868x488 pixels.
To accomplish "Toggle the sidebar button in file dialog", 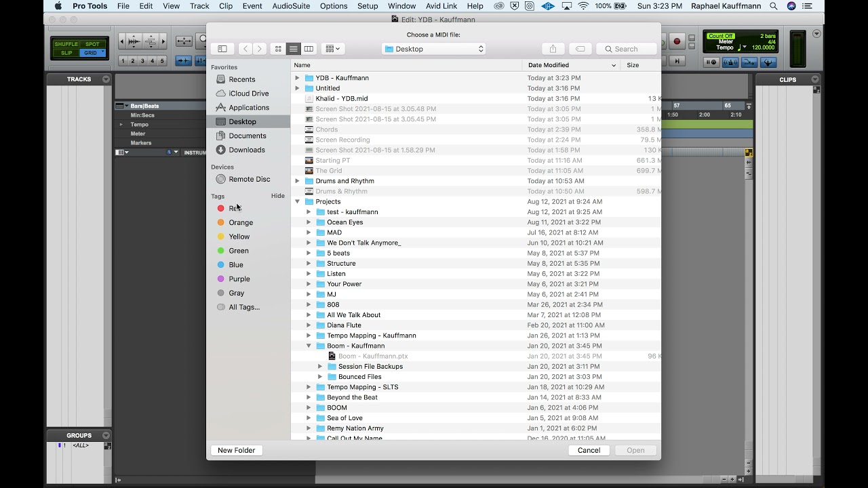I will [222, 49].
